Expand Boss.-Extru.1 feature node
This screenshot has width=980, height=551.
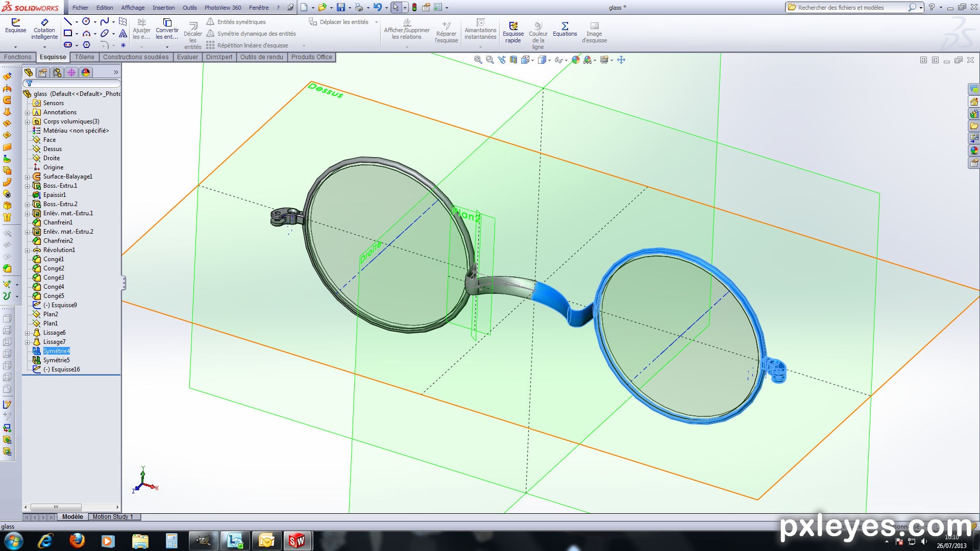27,186
